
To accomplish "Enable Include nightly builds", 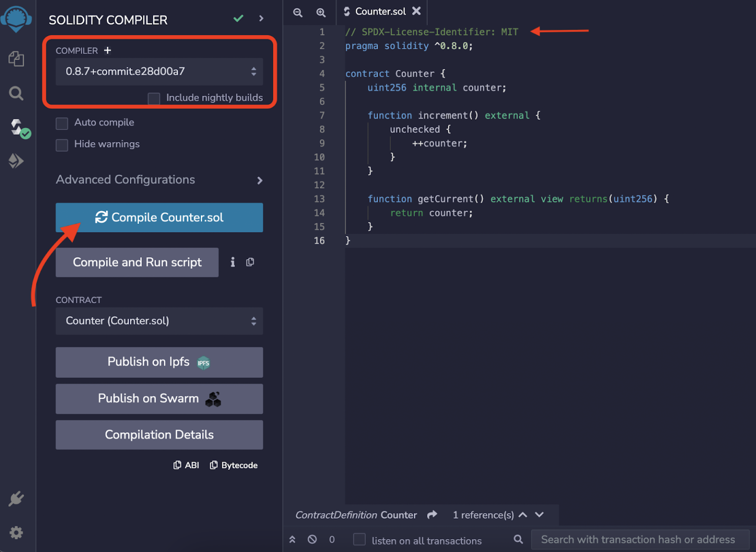I will pyautogui.click(x=154, y=98).
